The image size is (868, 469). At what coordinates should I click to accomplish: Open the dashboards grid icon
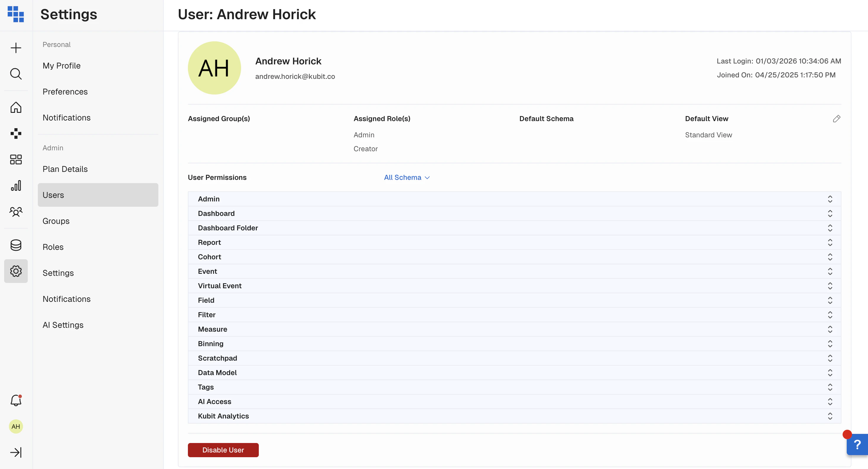(16, 159)
